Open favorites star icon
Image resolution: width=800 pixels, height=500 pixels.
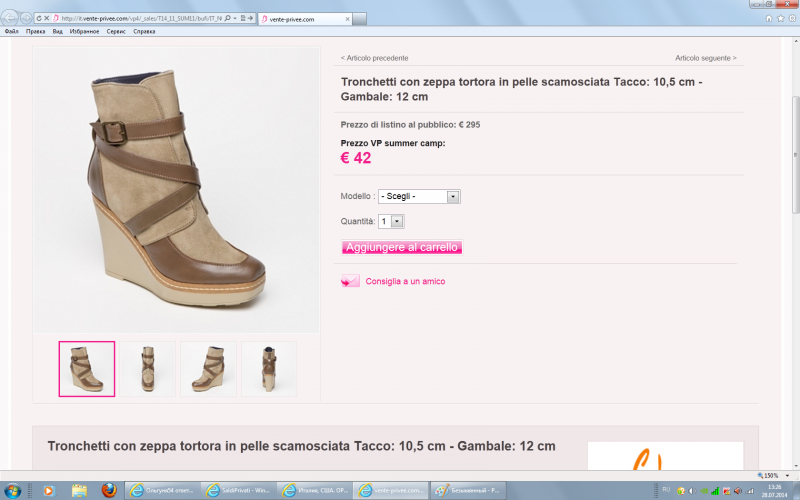[780, 18]
